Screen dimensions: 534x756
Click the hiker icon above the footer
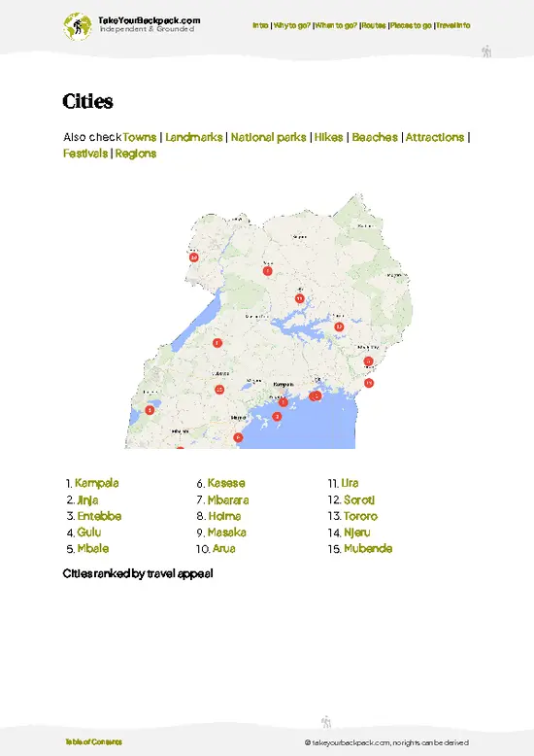pyautogui.click(x=326, y=722)
